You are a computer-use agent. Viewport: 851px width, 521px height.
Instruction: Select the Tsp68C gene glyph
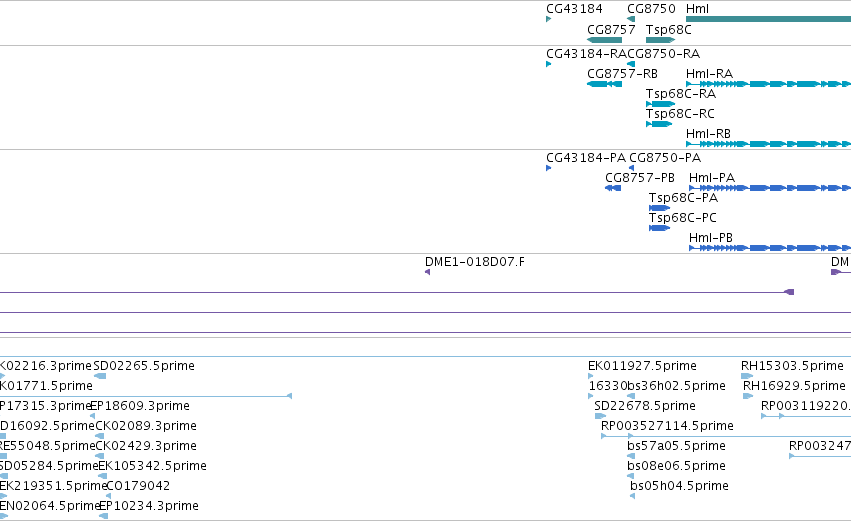661,40
